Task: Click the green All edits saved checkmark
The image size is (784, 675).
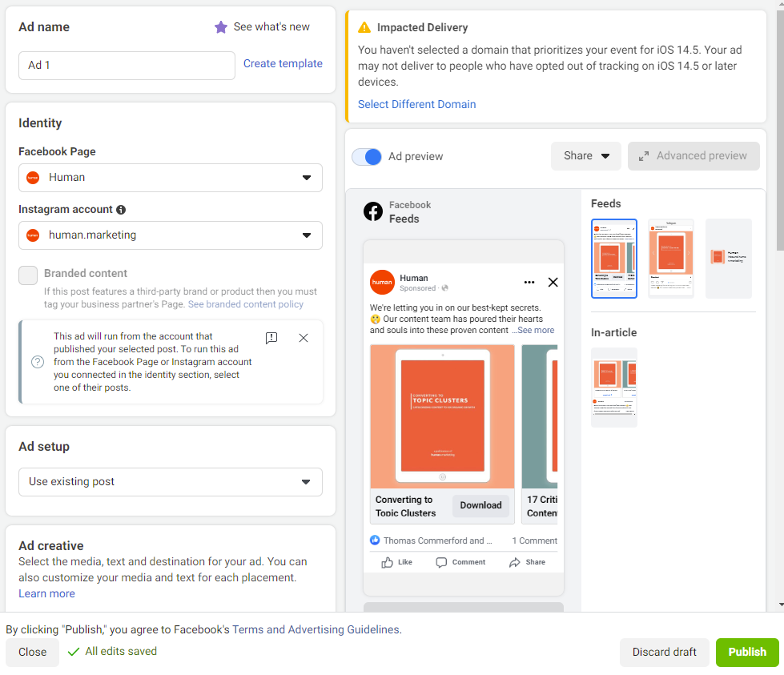Action: click(74, 652)
